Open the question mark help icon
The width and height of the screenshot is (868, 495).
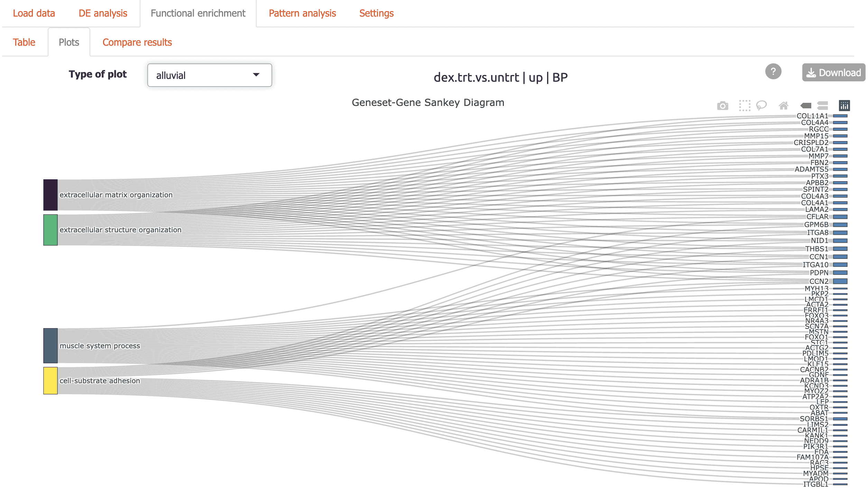click(x=773, y=72)
